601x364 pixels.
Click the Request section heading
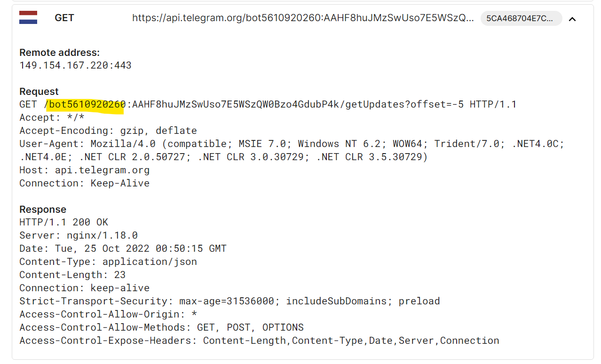click(x=39, y=92)
